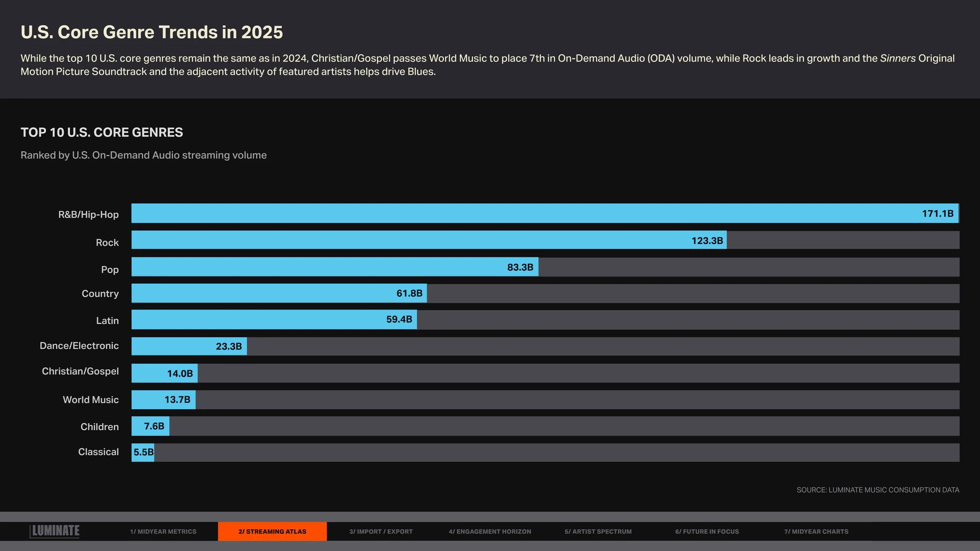
Task: Select the World Music 13.7B bar
Action: click(x=163, y=399)
